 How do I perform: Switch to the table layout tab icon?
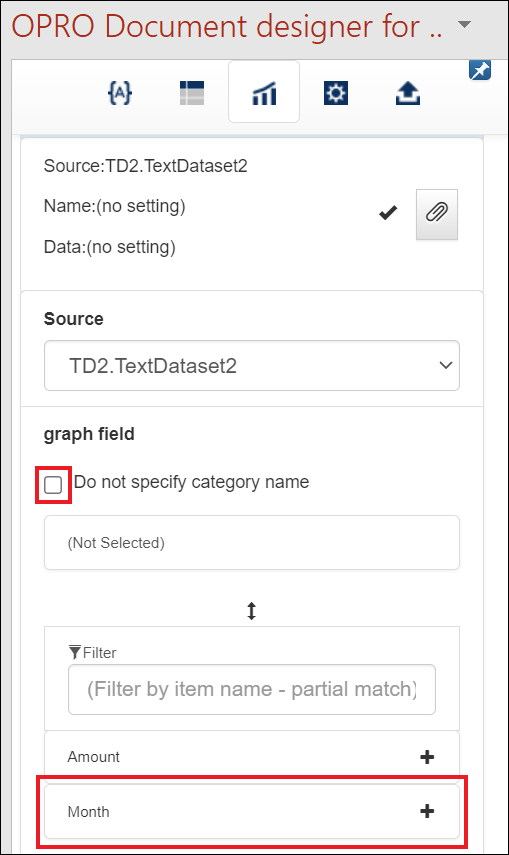[x=192, y=93]
